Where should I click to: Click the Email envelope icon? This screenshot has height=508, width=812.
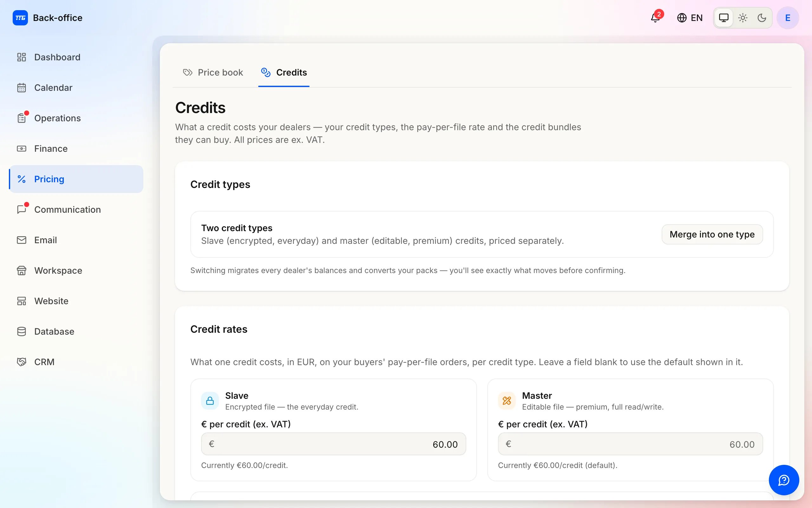click(22, 240)
